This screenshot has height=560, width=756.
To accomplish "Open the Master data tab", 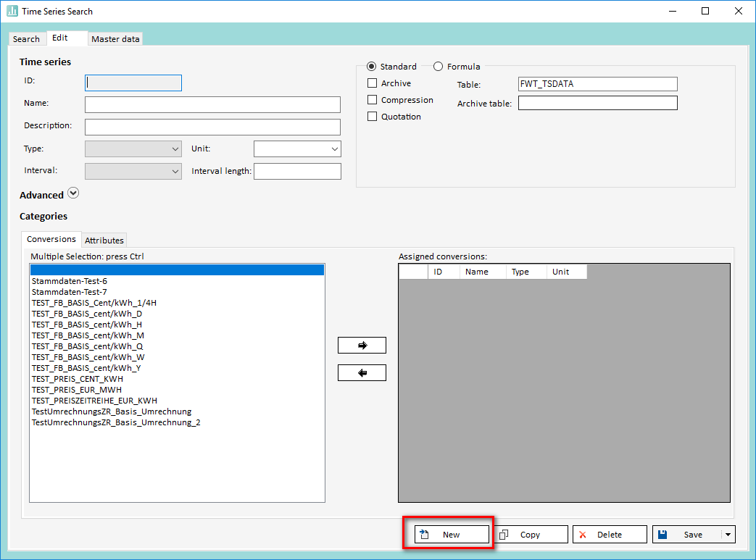I will (115, 39).
